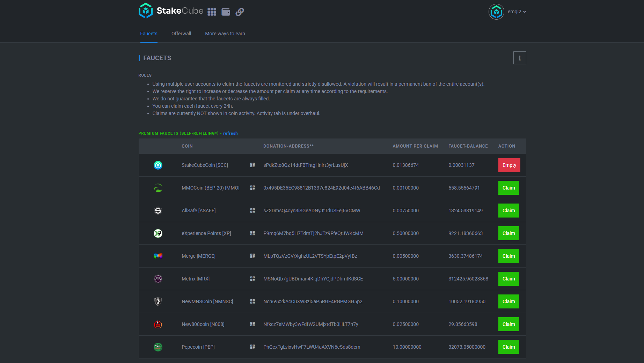
Task: Select the NewMNSCoin [NMNSC] coin name
Action: pyautogui.click(x=207, y=301)
